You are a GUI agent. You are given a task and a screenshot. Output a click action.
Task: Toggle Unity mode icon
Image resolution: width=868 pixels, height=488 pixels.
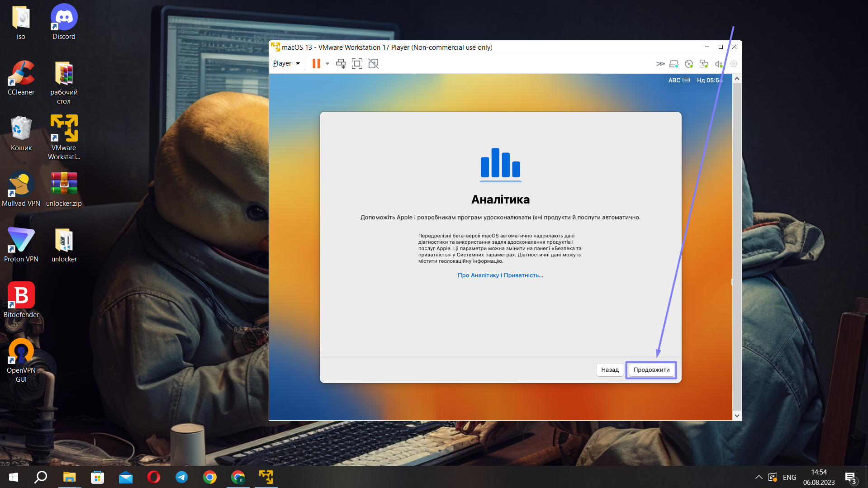pyautogui.click(x=373, y=64)
